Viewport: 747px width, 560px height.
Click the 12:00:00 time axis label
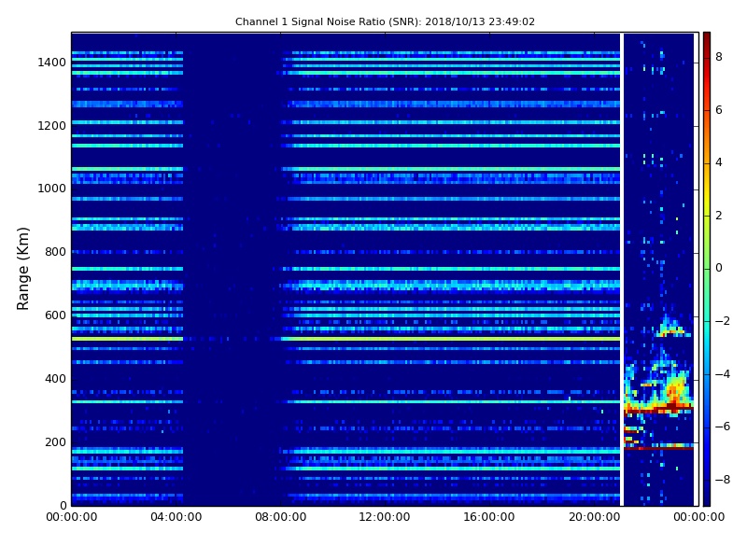[385, 517]
